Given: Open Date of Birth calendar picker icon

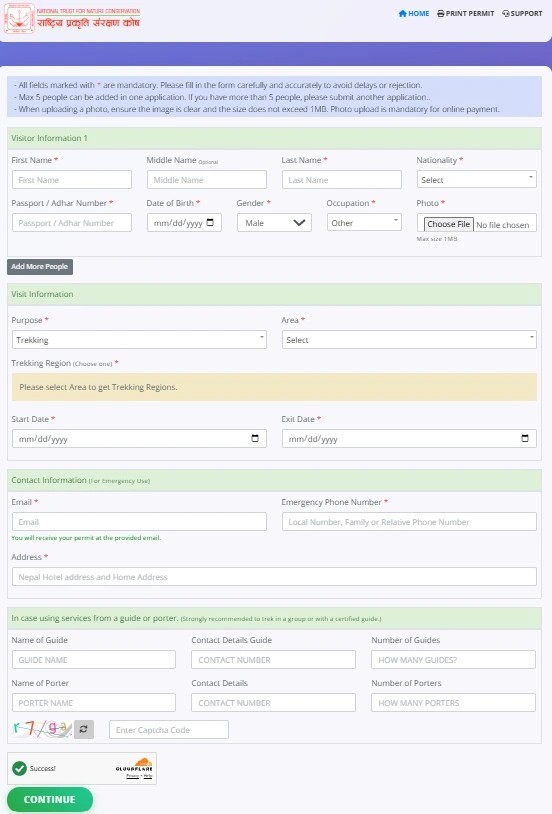Looking at the screenshot, I should click(x=210, y=222).
